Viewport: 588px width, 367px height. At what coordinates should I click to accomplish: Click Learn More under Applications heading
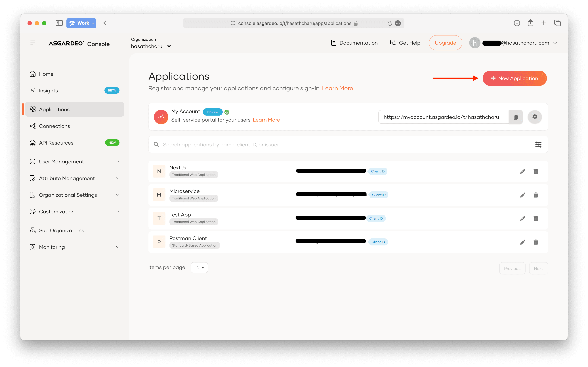[x=337, y=88]
